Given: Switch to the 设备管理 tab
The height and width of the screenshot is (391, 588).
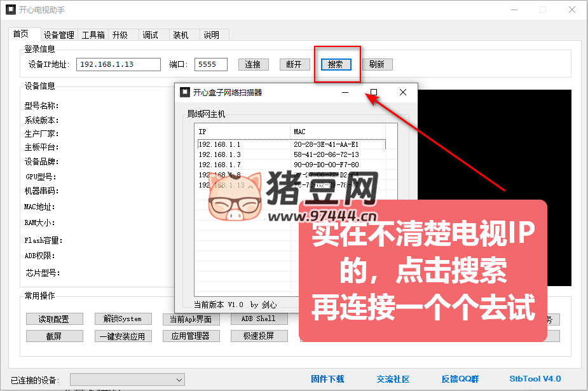Looking at the screenshot, I should [59, 34].
